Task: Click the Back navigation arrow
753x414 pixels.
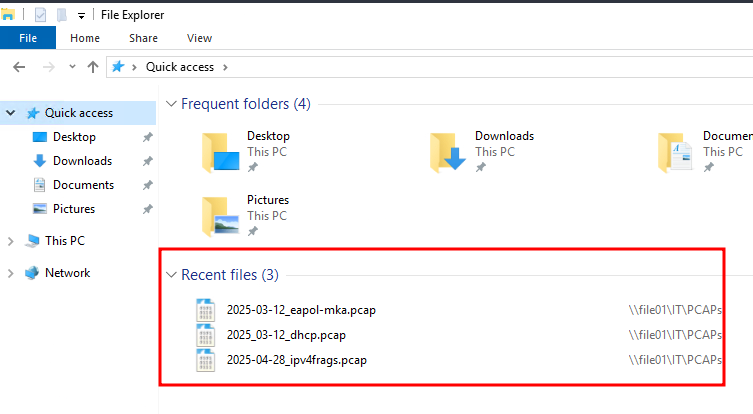Action: coord(18,67)
